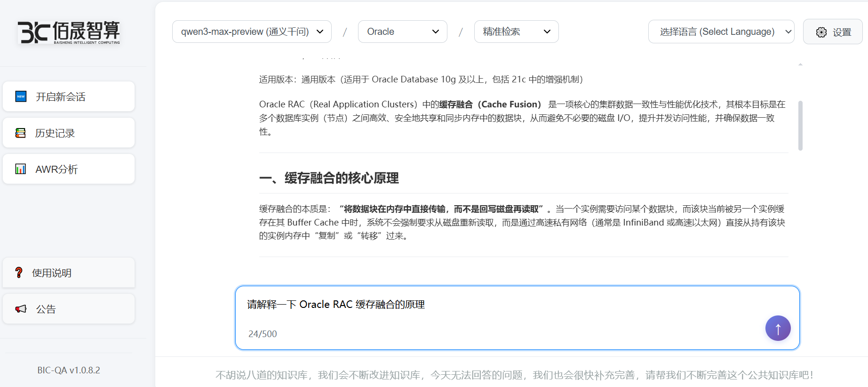The width and height of the screenshot is (868, 387).
Task: Open 历史记录 history page
Action: pyautogui.click(x=69, y=133)
